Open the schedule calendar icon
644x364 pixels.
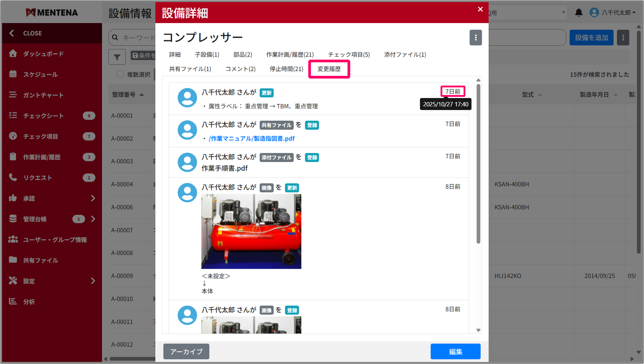[x=13, y=74]
